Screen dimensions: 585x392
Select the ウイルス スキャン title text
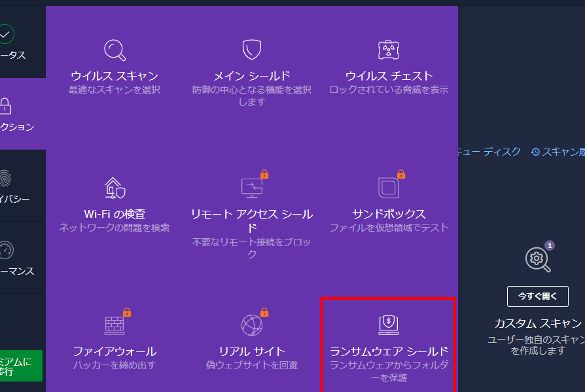(115, 76)
